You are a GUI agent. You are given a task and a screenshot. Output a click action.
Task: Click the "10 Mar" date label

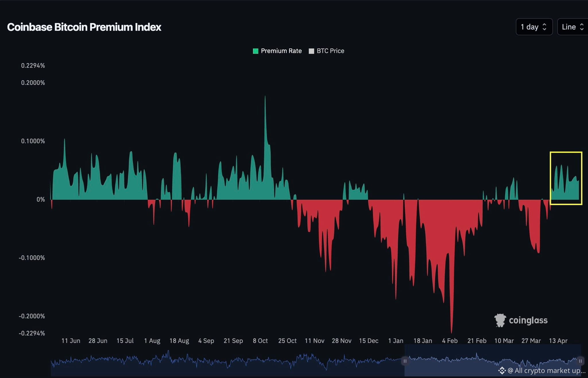tap(504, 341)
